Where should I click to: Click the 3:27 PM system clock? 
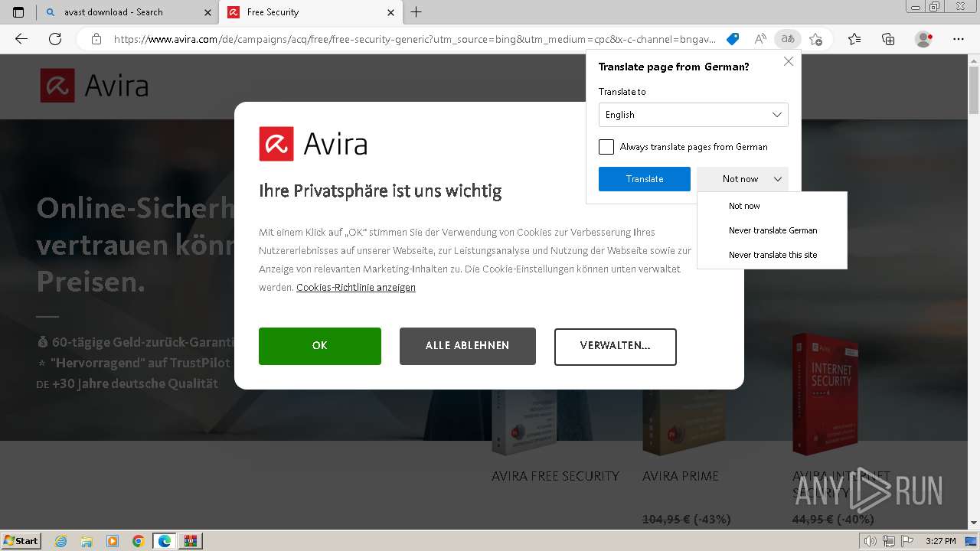[x=940, y=541]
